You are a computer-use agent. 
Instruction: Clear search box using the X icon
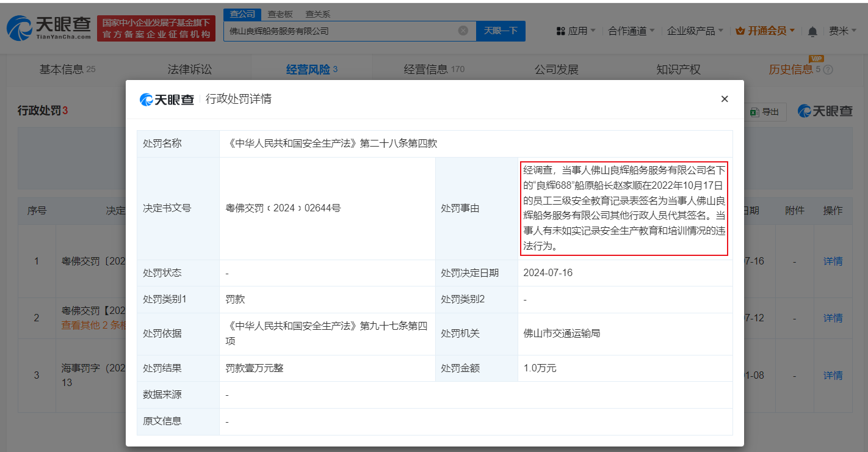click(x=463, y=30)
